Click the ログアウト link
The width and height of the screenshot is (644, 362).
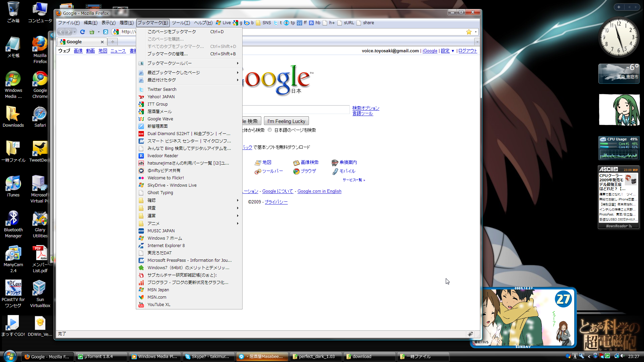(x=468, y=51)
